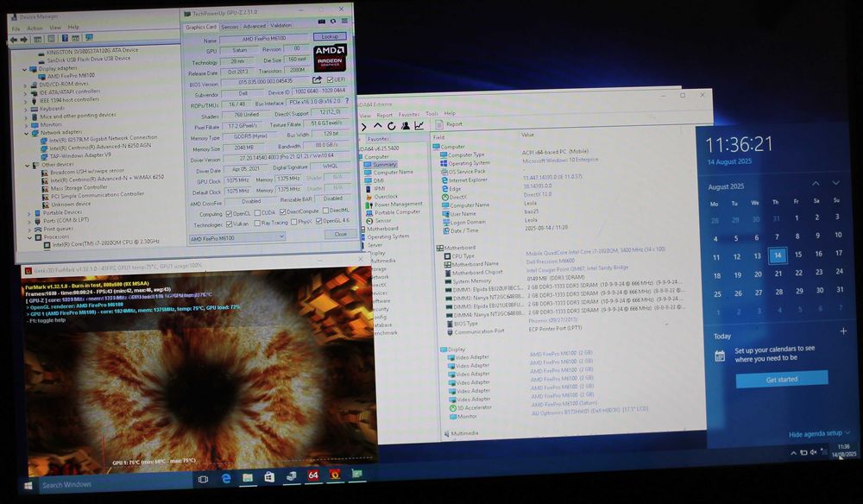
Task: Click the AIDA64 user silhouette toolbar icon
Action: 405,126
